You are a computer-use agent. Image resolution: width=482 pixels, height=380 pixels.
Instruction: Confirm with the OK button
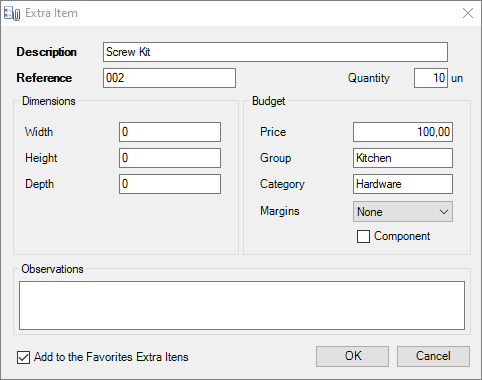(x=352, y=356)
